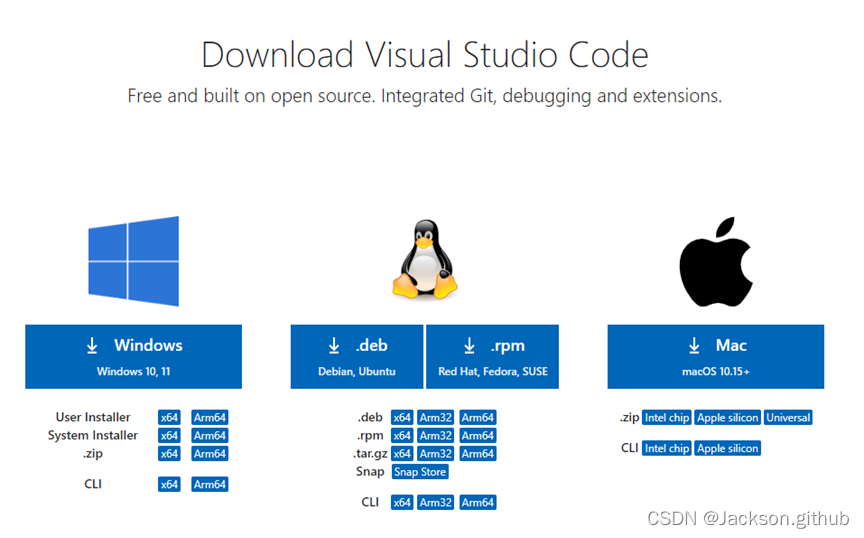Select Apple silicon Mac .zip
The width and height of the screenshot is (864, 538).
coord(728,418)
